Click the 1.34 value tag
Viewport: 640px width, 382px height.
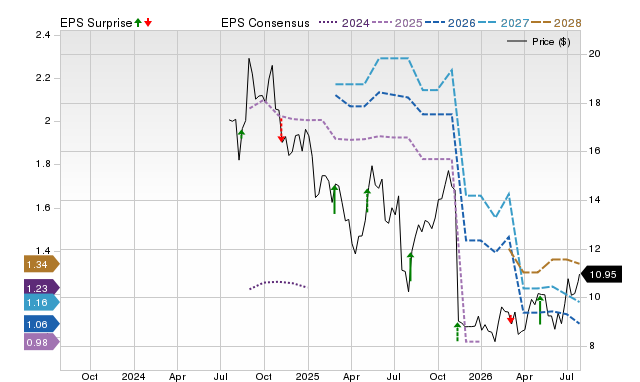(42, 264)
